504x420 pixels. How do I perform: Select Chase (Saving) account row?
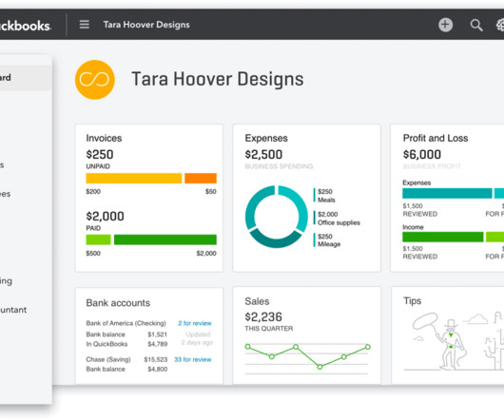[108, 359]
